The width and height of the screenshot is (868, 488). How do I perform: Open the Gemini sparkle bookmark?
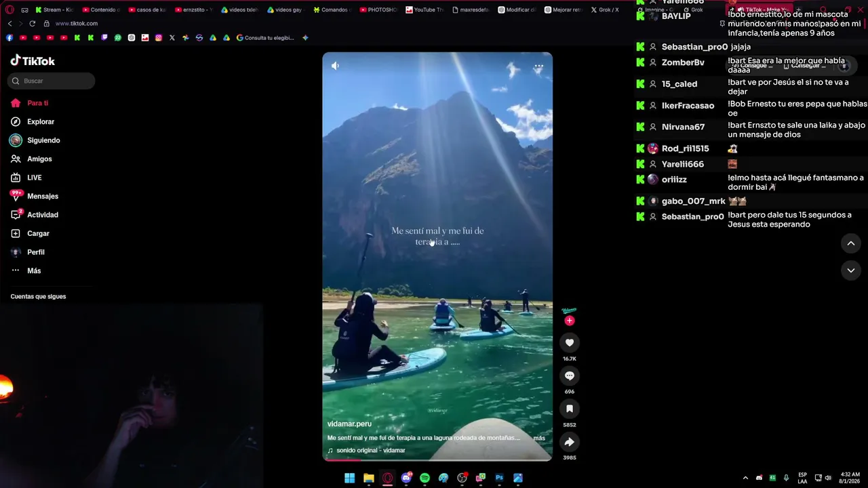click(305, 38)
